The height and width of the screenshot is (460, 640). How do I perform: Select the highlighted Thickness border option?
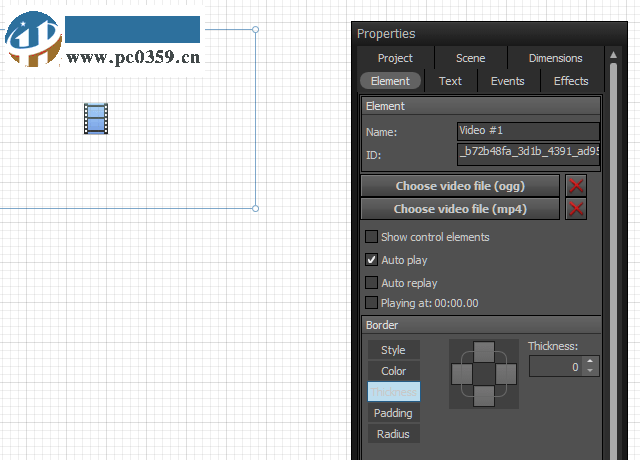(393, 392)
